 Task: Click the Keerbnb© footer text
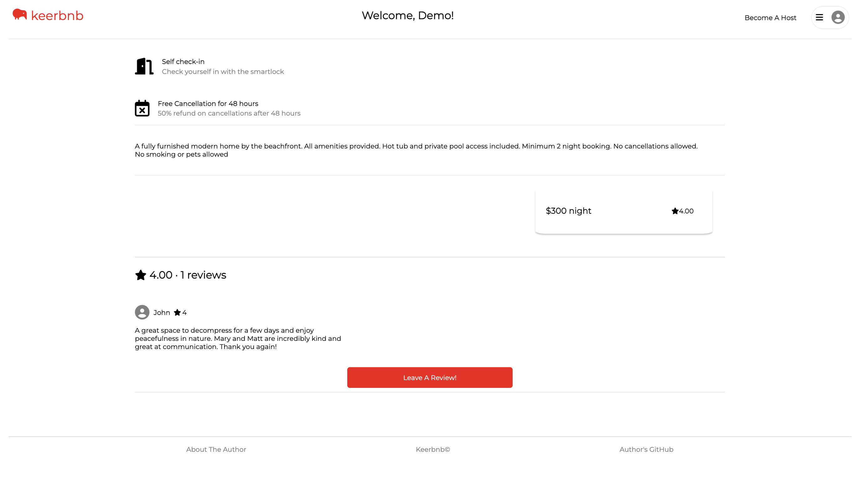433,449
